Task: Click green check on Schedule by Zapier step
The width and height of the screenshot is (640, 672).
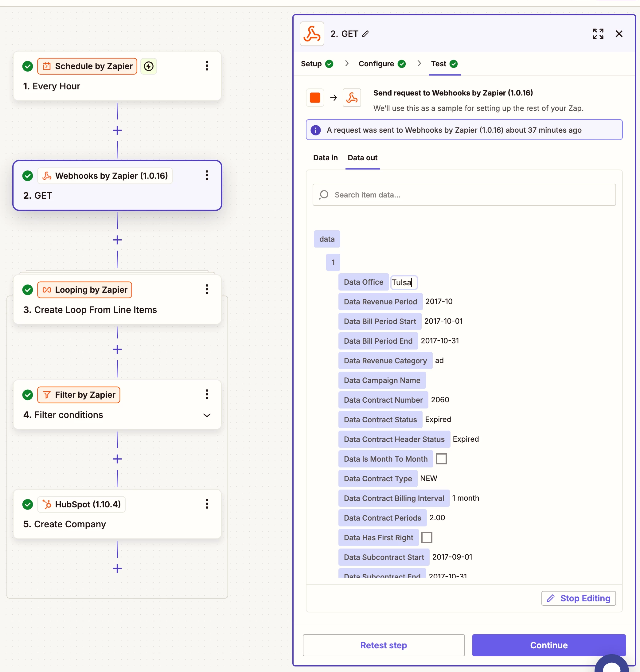Action: [28, 66]
